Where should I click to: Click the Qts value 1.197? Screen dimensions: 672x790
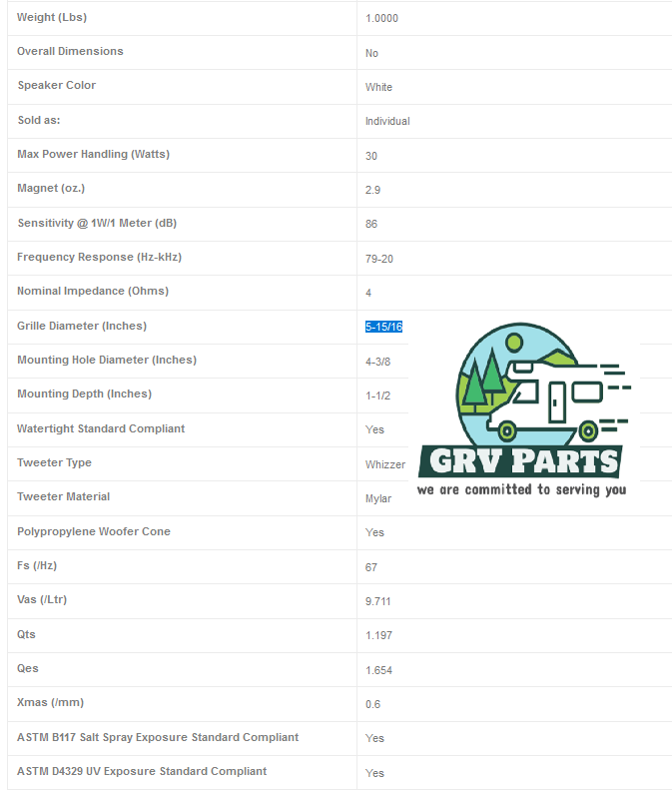coord(378,635)
